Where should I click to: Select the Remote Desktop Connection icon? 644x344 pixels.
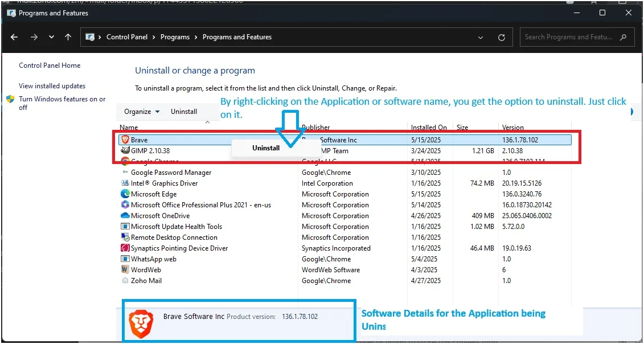pos(125,237)
